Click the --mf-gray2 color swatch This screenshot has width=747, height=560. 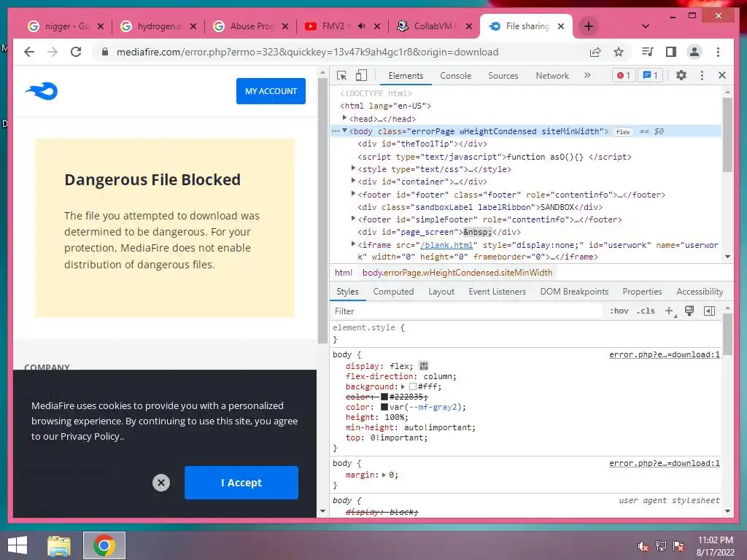[384, 407]
